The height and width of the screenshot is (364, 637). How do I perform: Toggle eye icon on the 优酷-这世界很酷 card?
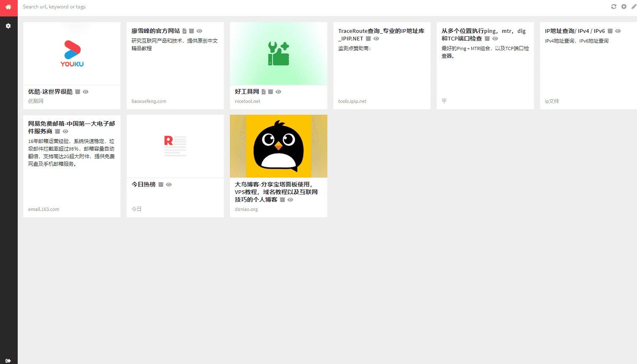[x=86, y=92]
